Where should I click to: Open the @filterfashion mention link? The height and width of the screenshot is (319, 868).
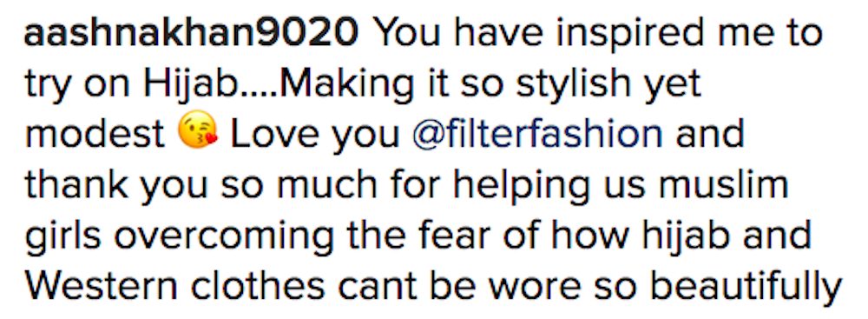click(537, 135)
